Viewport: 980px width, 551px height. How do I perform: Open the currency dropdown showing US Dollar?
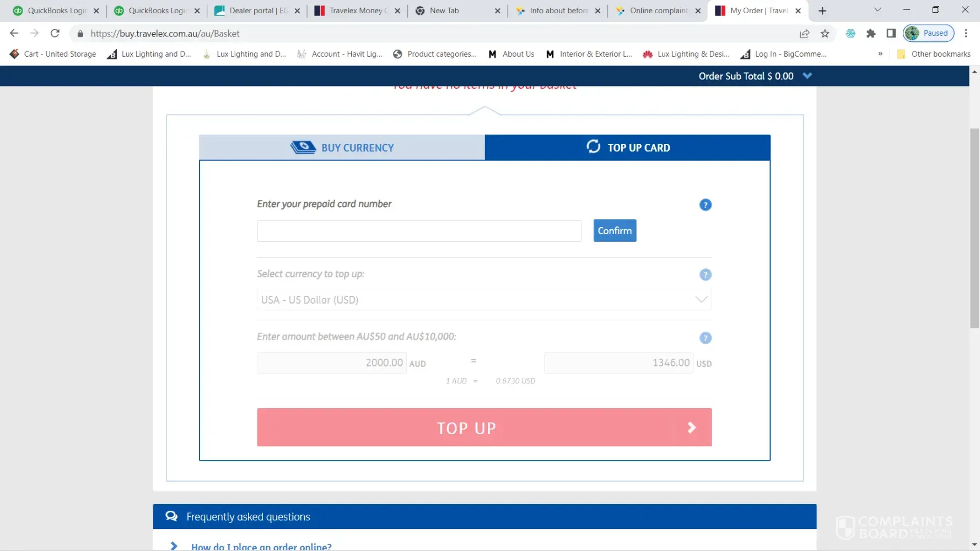click(x=484, y=300)
